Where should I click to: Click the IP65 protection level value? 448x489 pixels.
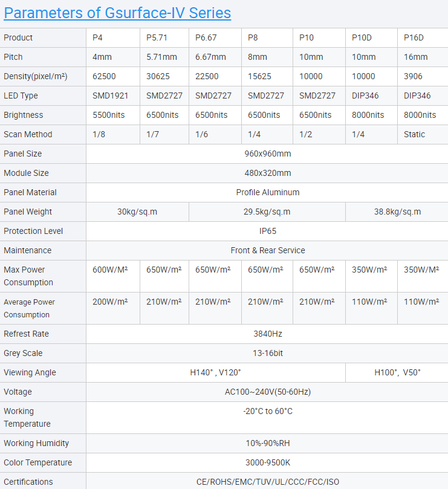267,231
